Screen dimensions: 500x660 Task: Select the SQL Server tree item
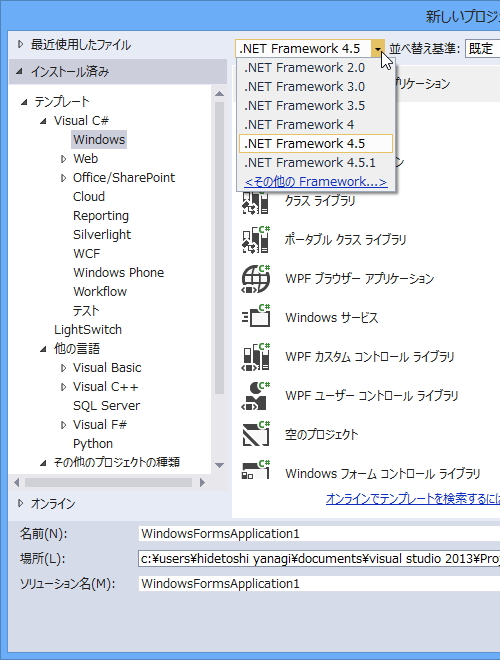106,406
